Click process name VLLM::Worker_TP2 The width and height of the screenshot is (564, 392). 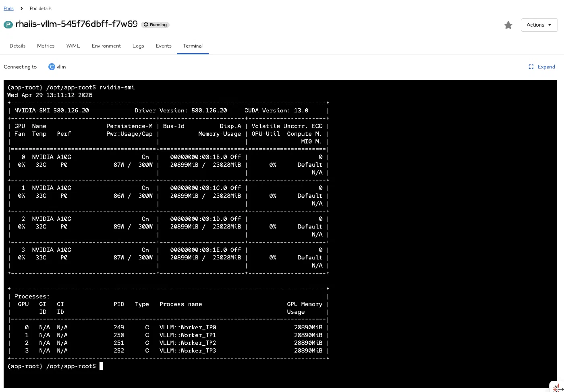click(188, 343)
